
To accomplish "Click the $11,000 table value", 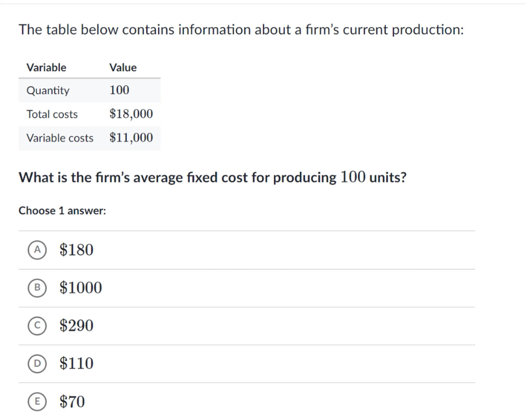I will click(131, 138).
